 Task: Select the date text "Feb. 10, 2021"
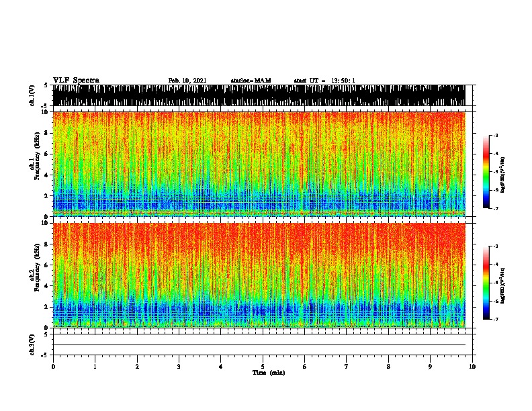187,81
